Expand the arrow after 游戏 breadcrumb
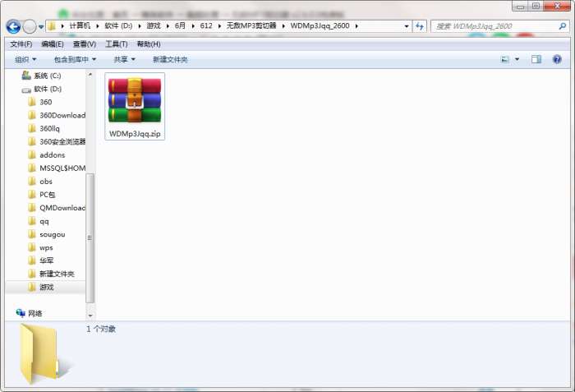This screenshot has height=392, width=575. coord(168,26)
